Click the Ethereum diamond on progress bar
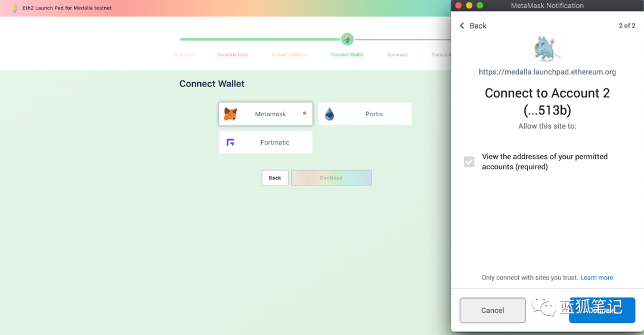The width and height of the screenshot is (644, 335). (348, 39)
